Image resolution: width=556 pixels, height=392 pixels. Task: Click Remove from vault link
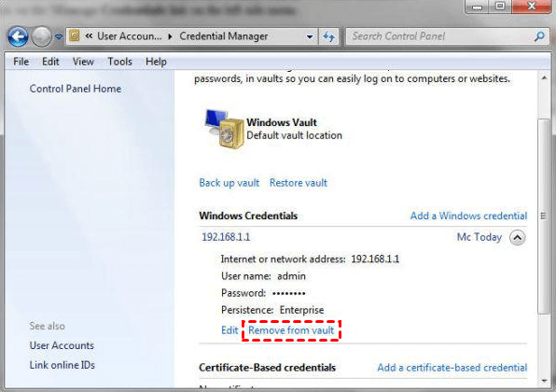pyautogui.click(x=291, y=330)
